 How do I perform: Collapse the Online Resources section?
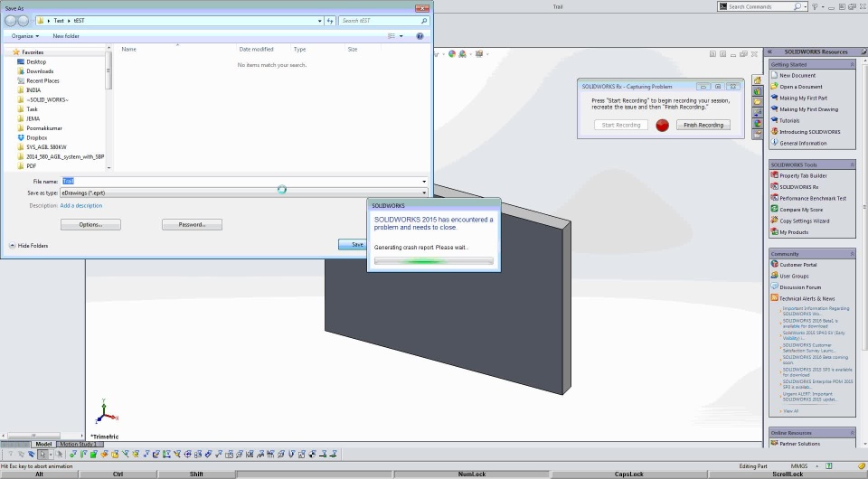[852, 433]
